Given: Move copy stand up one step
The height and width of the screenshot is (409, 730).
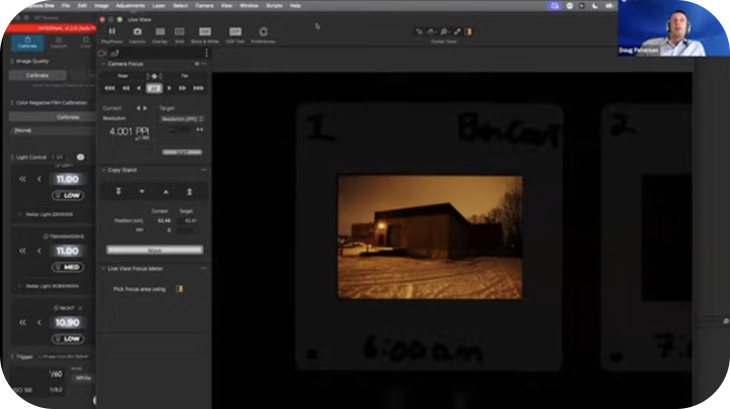Looking at the screenshot, I should (166, 191).
